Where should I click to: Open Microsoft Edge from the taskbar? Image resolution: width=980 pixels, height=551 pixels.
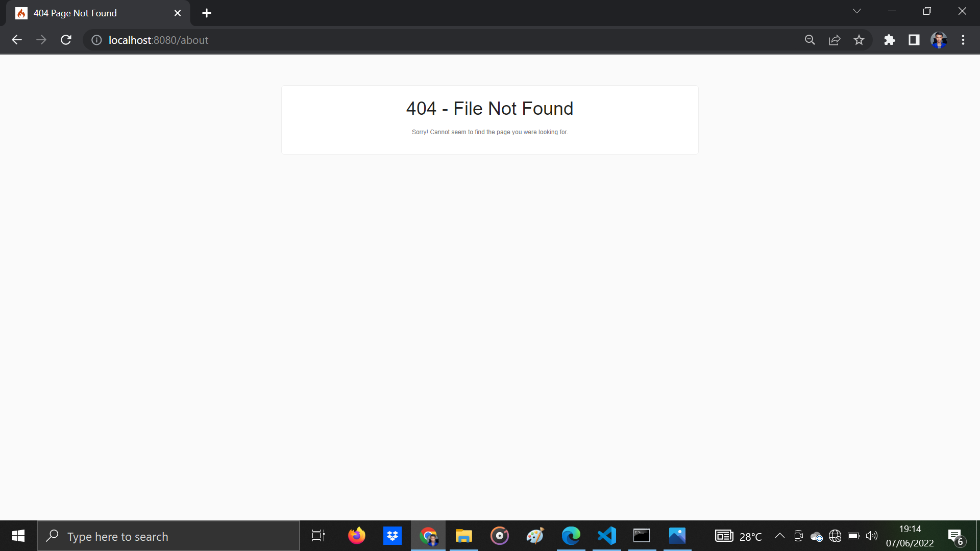coord(571,536)
